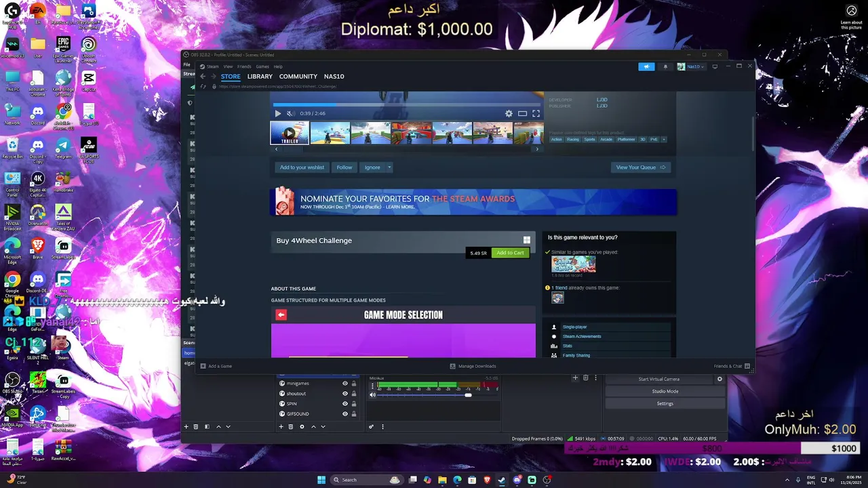The image size is (868, 488).
Task: Open Steam Games menu
Action: coord(262,66)
